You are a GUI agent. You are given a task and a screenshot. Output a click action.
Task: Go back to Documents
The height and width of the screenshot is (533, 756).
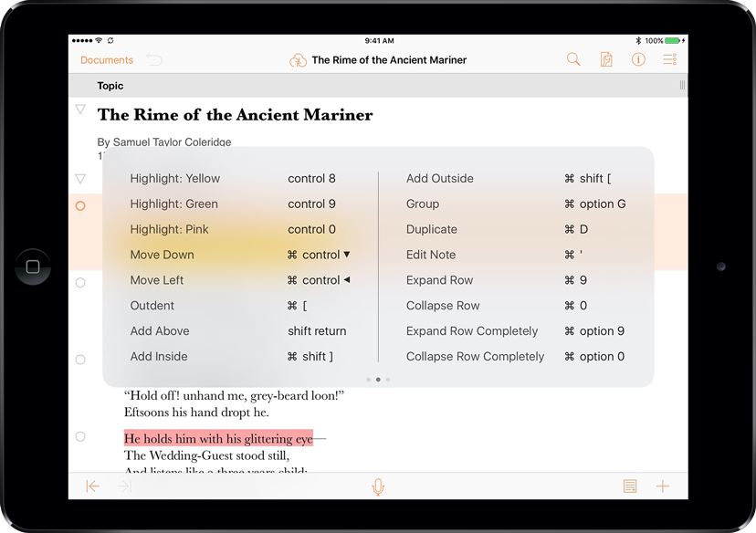pos(107,59)
